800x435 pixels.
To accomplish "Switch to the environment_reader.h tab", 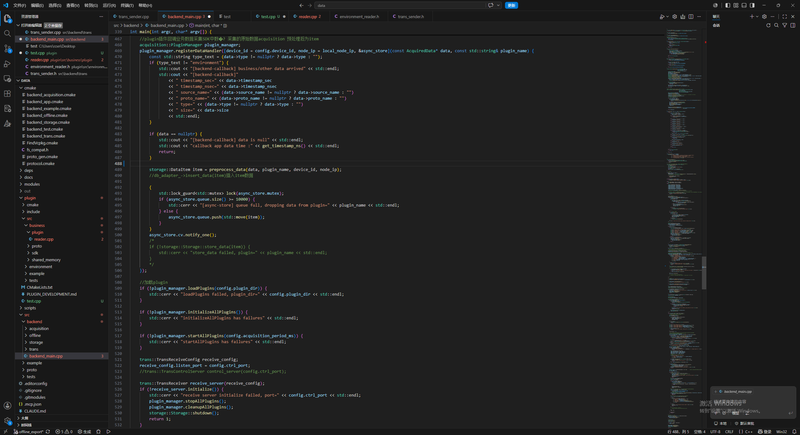I will coord(359,16).
